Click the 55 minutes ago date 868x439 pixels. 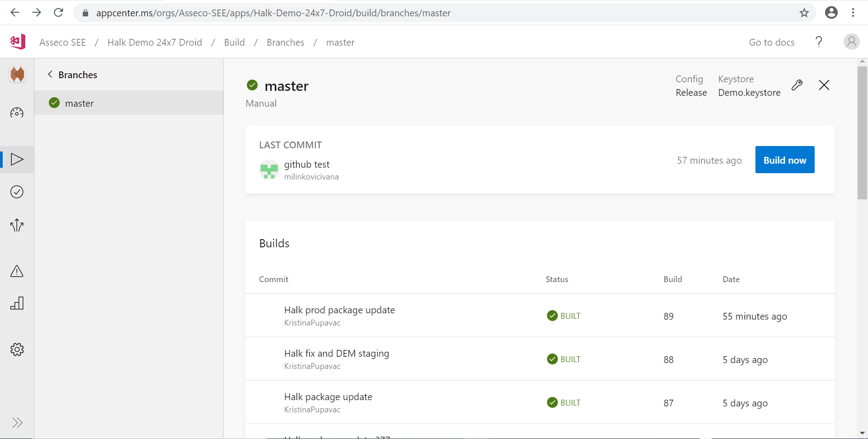point(755,316)
